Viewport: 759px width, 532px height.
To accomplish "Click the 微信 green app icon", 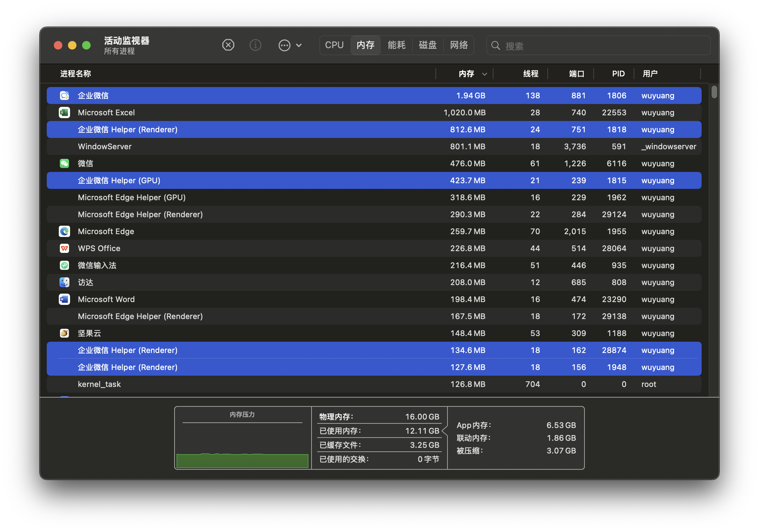I will (64, 163).
